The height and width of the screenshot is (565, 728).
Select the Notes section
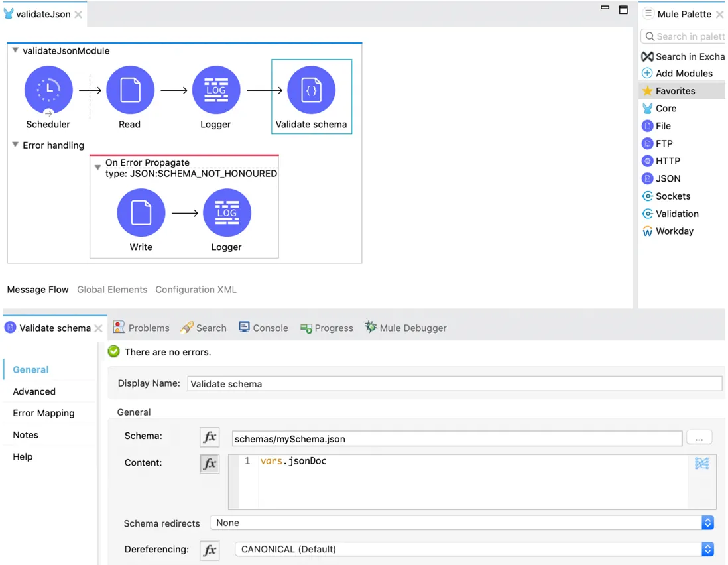26,435
